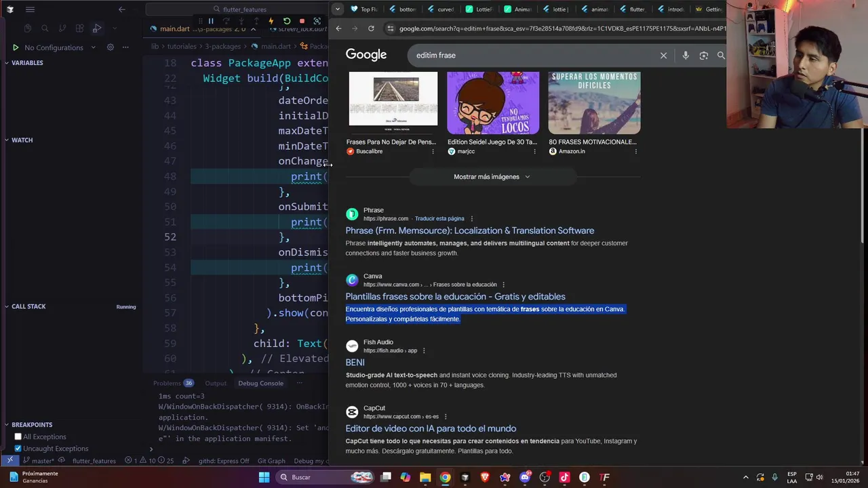
Task: Open Discord from the taskbar
Action: (525, 477)
